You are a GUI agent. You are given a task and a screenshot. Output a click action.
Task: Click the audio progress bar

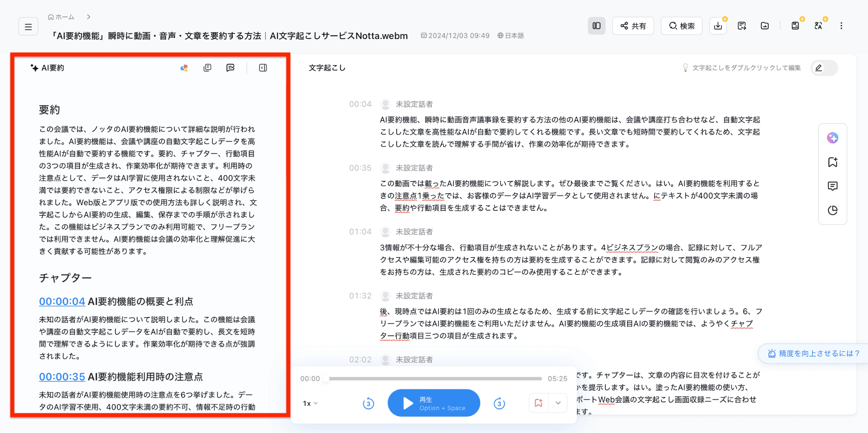click(x=434, y=379)
